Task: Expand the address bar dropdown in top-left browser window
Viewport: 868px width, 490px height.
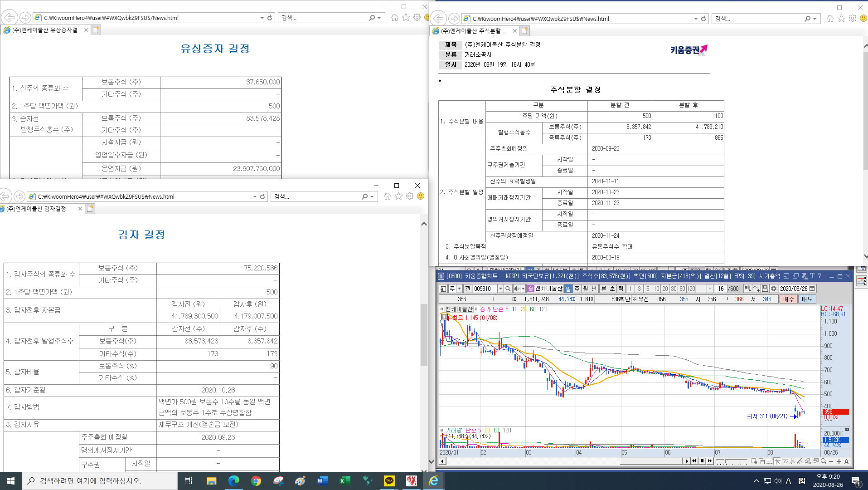Action: click(x=262, y=18)
